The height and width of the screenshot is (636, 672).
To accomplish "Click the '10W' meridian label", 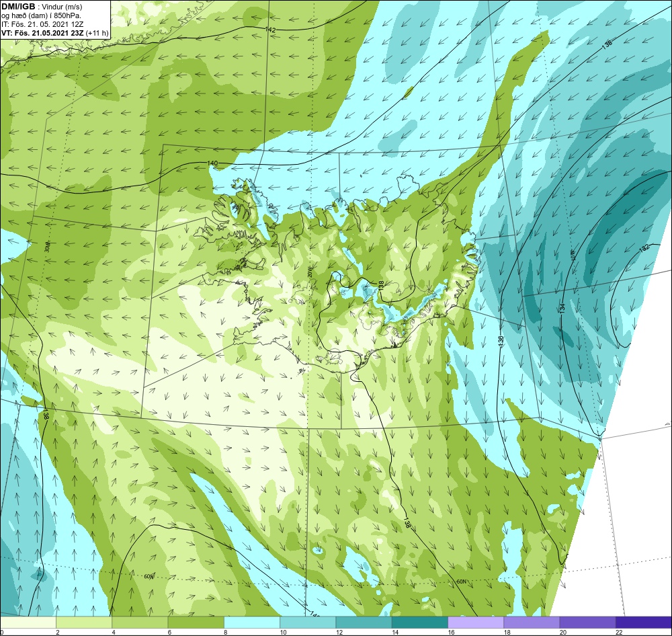I will [573, 255].
